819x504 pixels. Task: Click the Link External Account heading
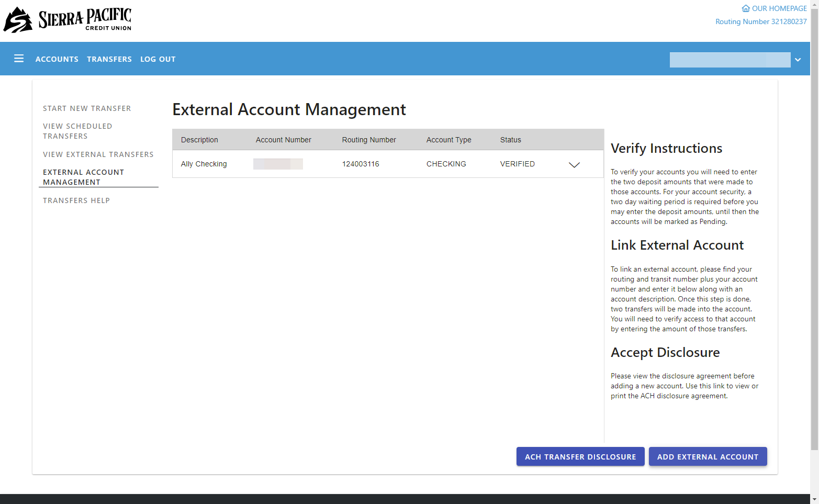(677, 245)
